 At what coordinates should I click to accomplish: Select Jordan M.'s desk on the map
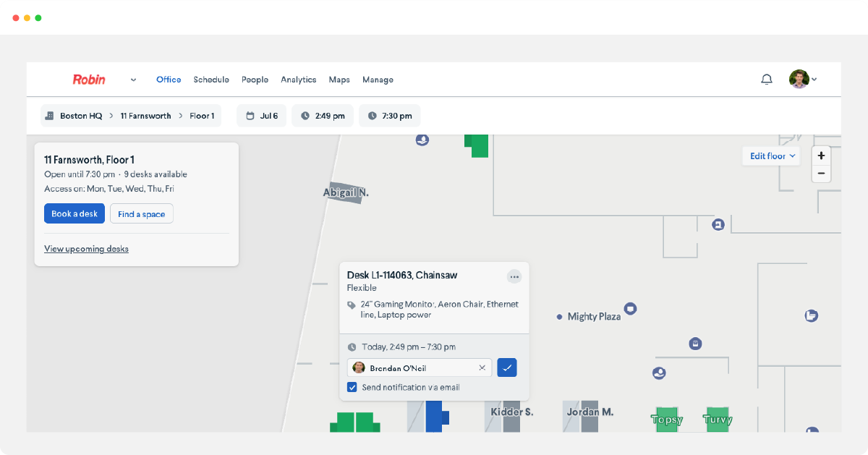tap(590, 415)
